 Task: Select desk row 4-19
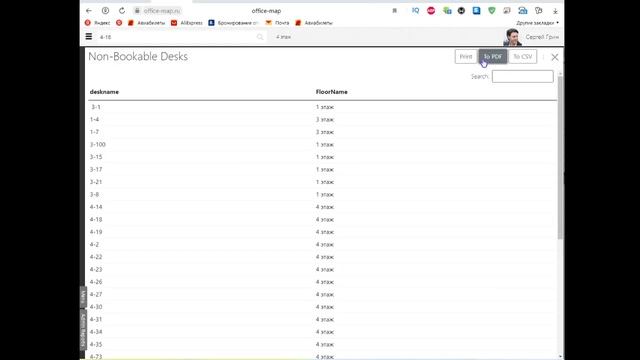[x=322, y=232]
